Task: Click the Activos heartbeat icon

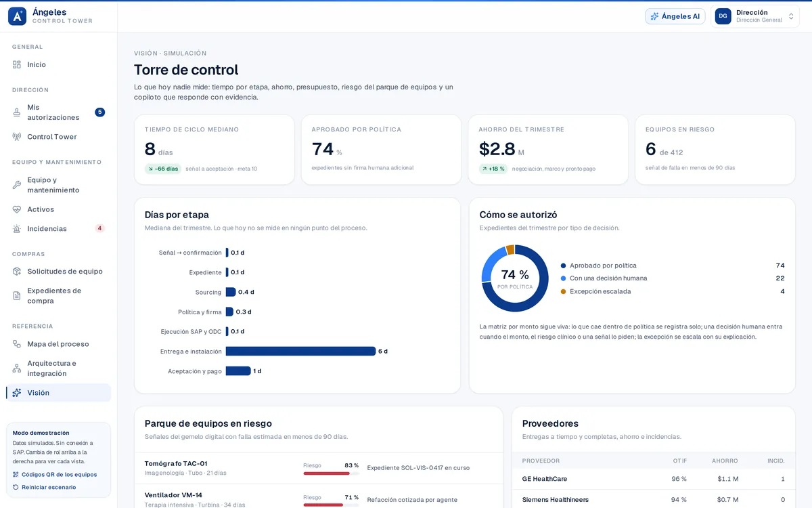Action: coord(17,209)
